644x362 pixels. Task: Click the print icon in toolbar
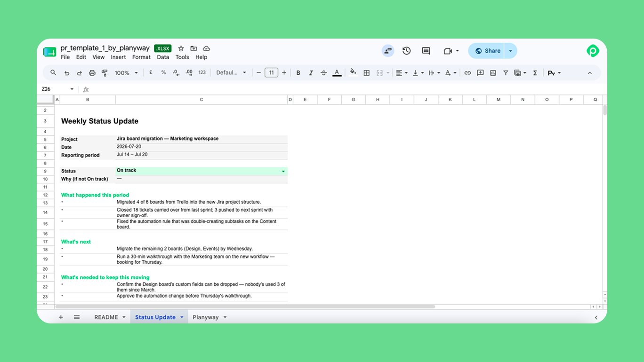coord(92,73)
